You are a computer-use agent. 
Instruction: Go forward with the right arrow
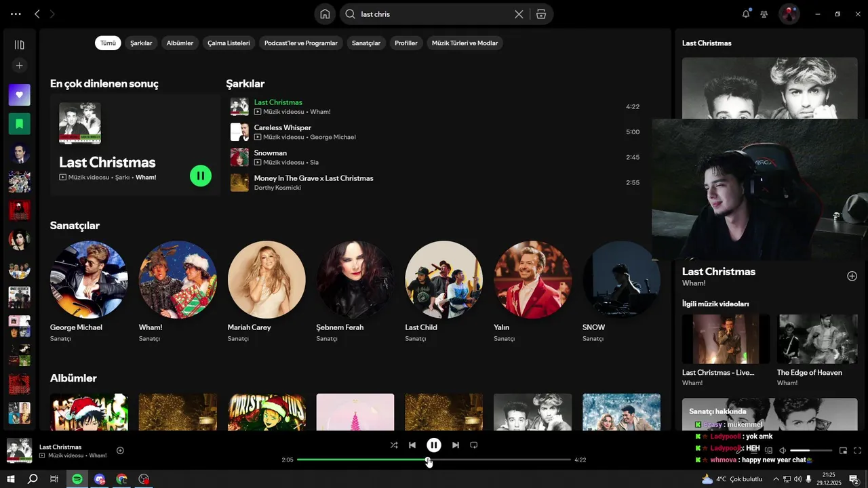[x=52, y=14]
